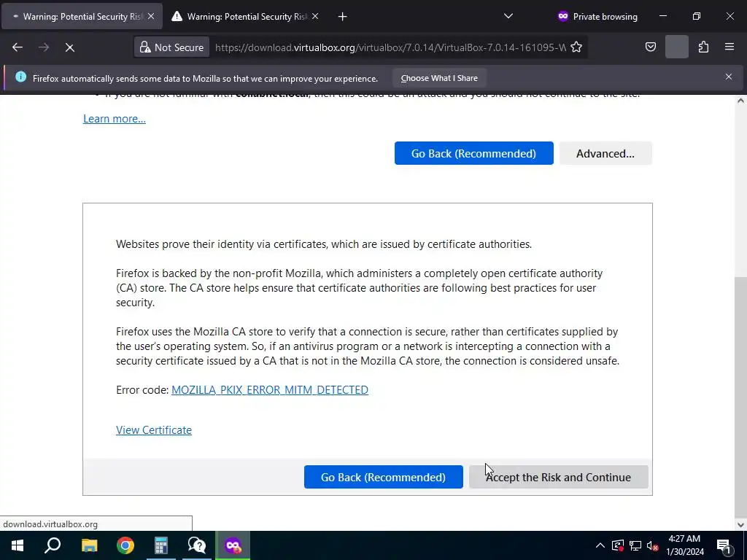Open File Explorer from the taskbar
Screen dimensions: 747x560
(89, 545)
